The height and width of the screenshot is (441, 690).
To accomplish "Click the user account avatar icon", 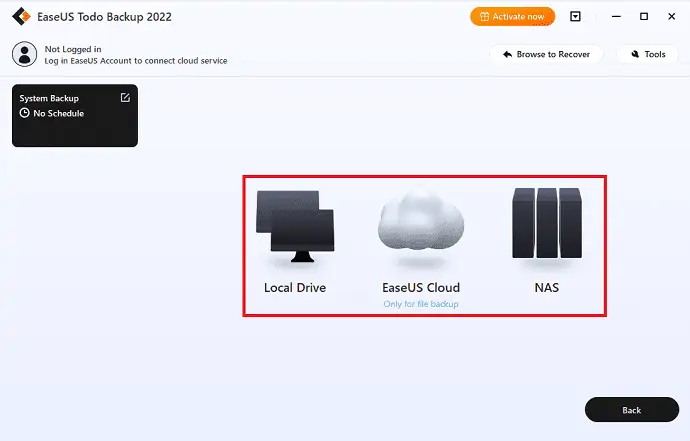I will [x=25, y=54].
